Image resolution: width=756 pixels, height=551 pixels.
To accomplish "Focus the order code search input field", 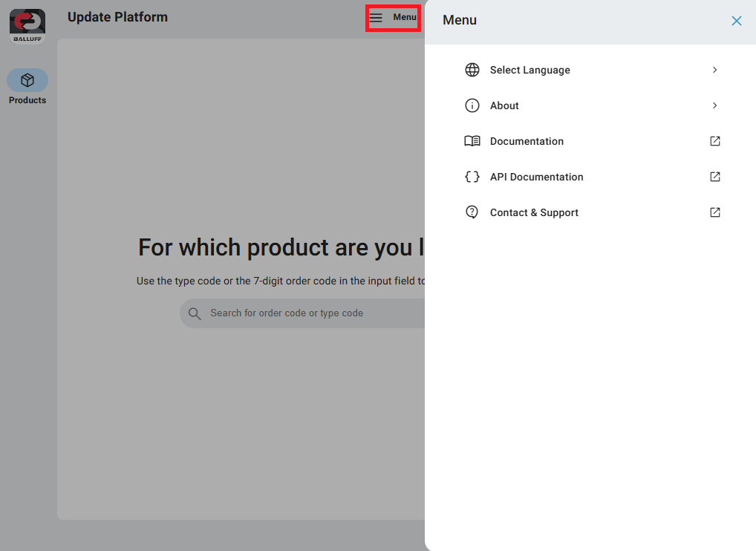I will tap(312, 313).
